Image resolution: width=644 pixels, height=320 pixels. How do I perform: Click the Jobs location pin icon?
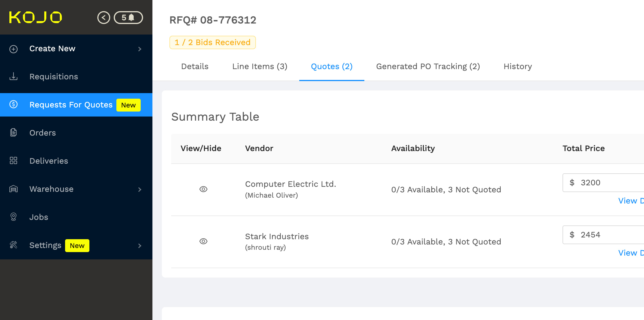(13, 217)
